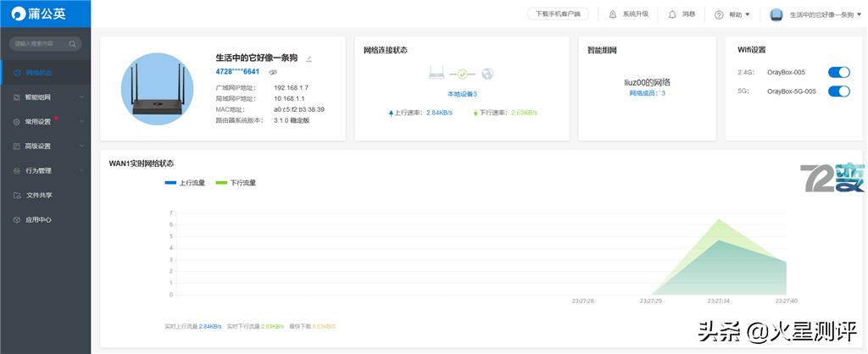This screenshot has width=868, height=354.
Task: Click the 最快下载 readout below chart
Action: (x=312, y=327)
